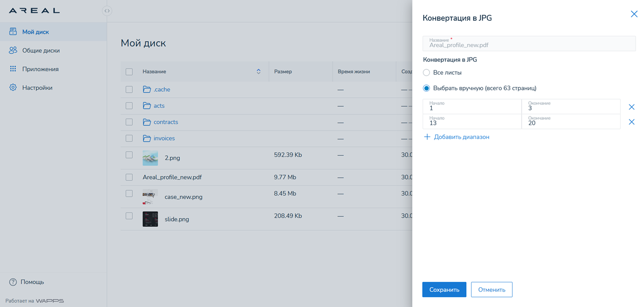
Task: Click the 'Начало' field with value 1
Action: coord(472,107)
